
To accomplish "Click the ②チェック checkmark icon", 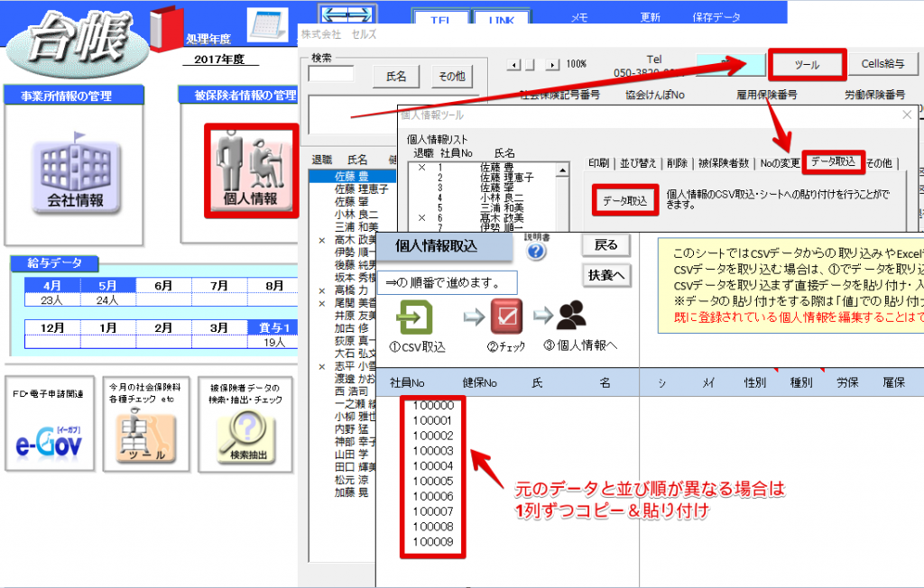I will pos(507,317).
